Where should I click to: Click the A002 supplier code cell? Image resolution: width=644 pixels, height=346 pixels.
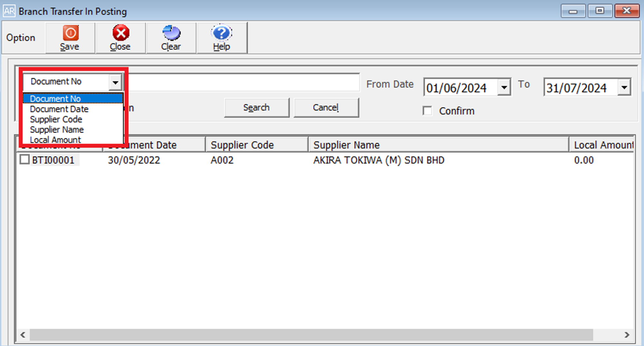222,160
